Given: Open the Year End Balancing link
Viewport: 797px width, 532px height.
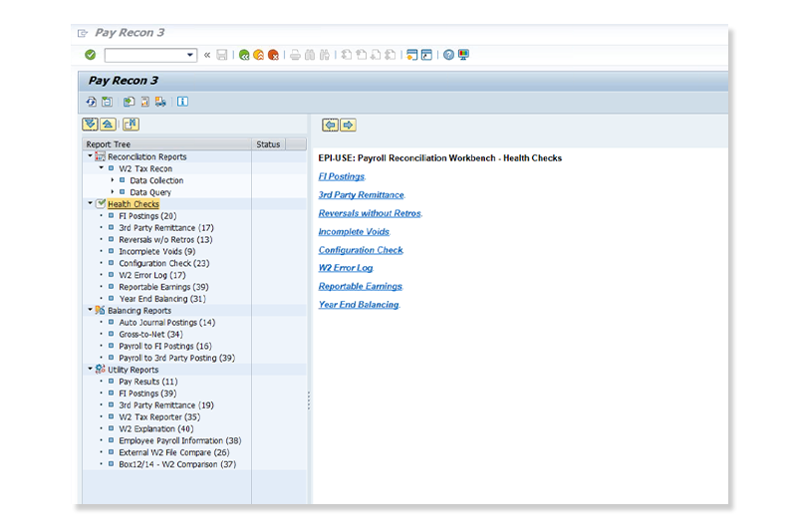Looking at the screenshot, I should [359, 305].
